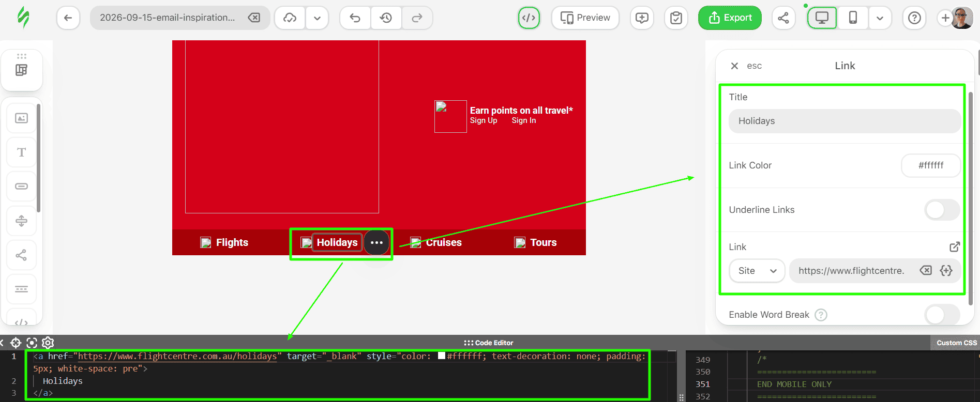The width and height of the screenshot is (980, 402).
Task: Switch to the Custom CSS tab
Action: pos(956,343)
